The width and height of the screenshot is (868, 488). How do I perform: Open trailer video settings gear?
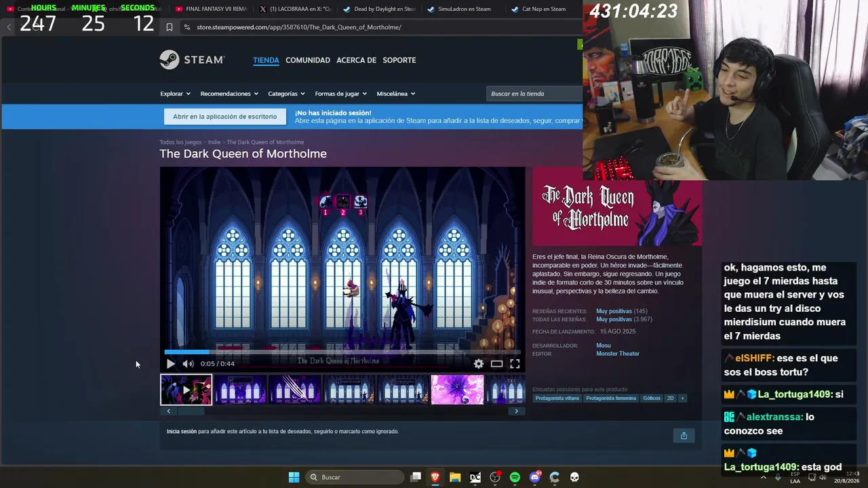pyautogui.click(x=479, y=364)
